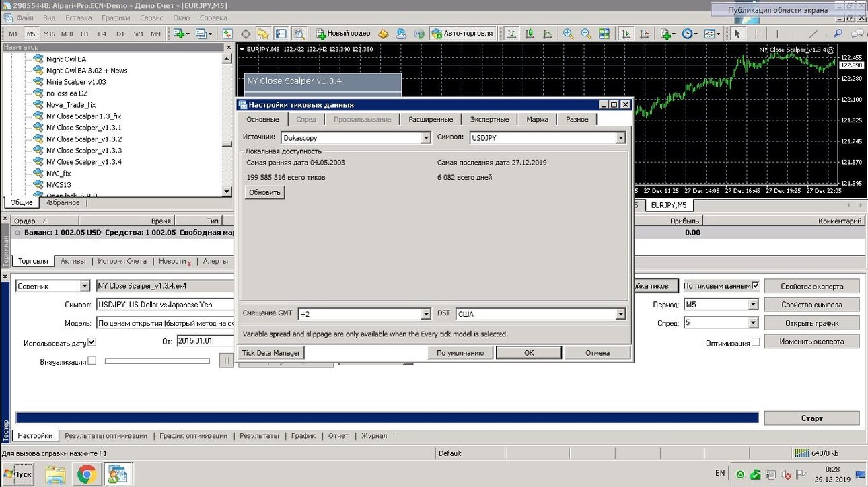Toggle the Navigator window star icon
Image resolution: width=868 pixels, height=487 pixels.
[x=263, y=33]
